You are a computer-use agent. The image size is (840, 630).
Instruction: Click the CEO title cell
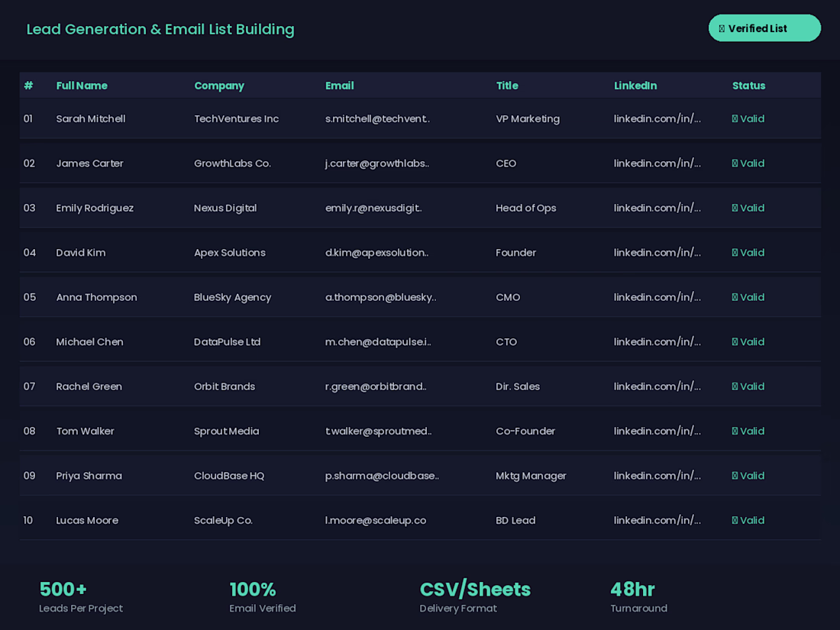506,163
